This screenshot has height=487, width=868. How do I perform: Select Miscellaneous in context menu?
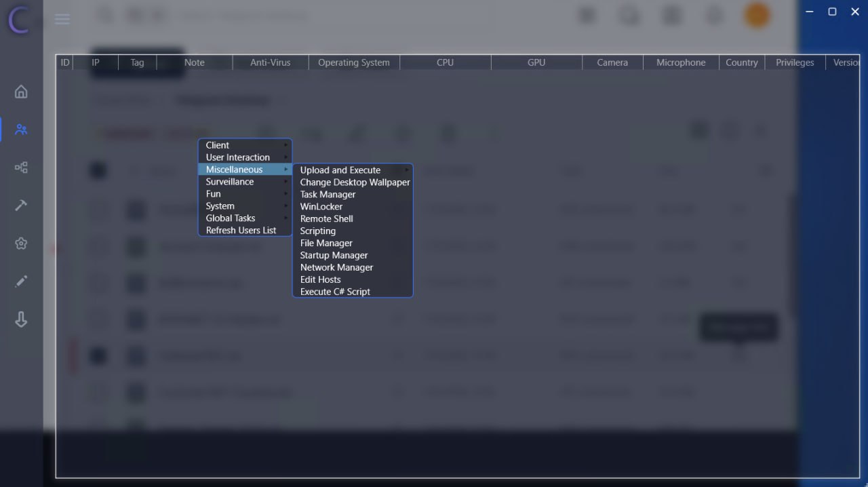point(245,170)
